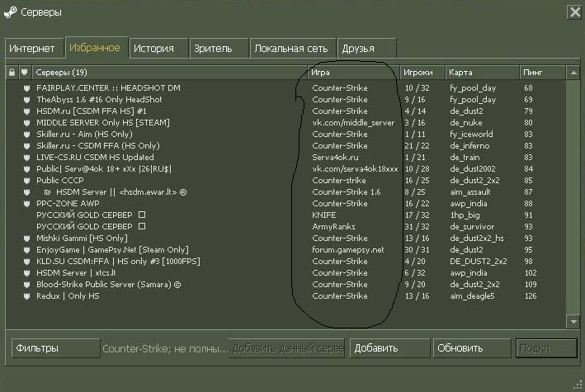Screen dimensions: 585x392
Task: Click shield icon beside TheAbyss 1.6 server
Action: coord(26,100)
